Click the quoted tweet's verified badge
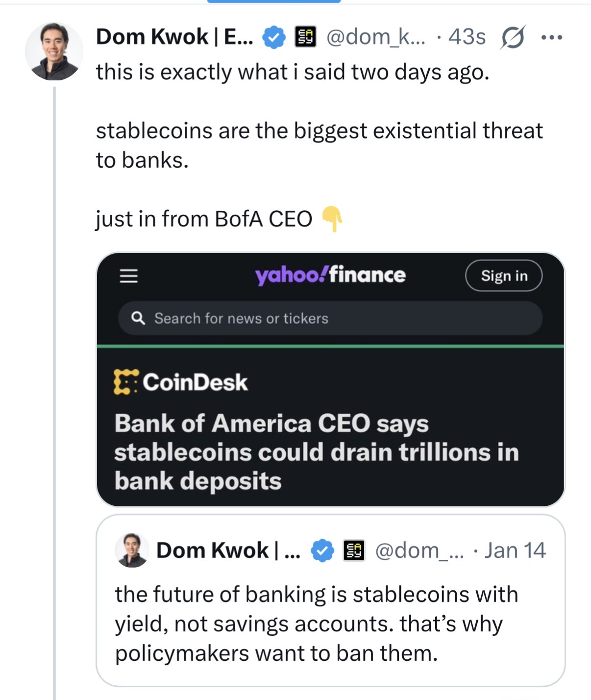Image resolution: width=591 pixels, height=700 pixels. [322, 550]
